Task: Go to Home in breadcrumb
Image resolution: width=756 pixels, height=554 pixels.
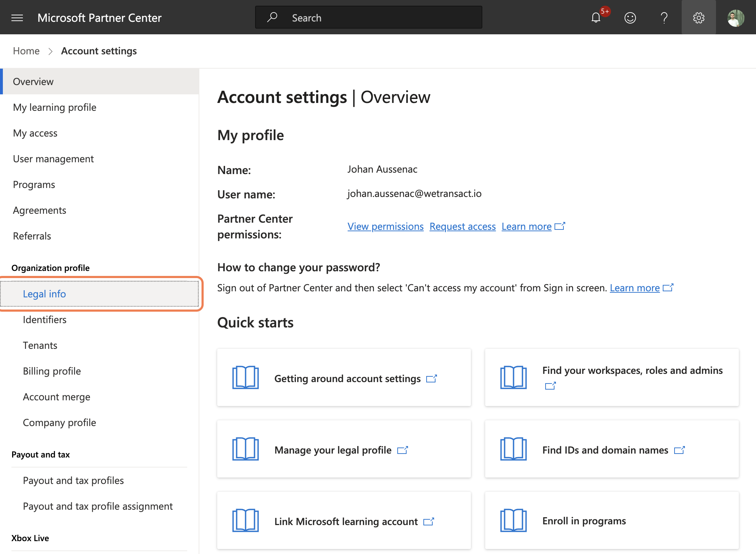Action: [x=26, y=51]
